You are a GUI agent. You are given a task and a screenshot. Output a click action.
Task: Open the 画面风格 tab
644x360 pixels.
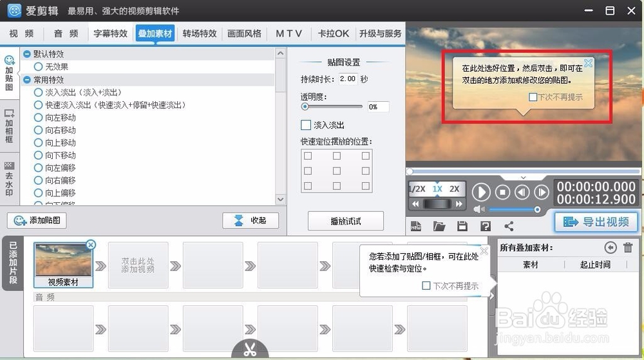pos(244,33)
